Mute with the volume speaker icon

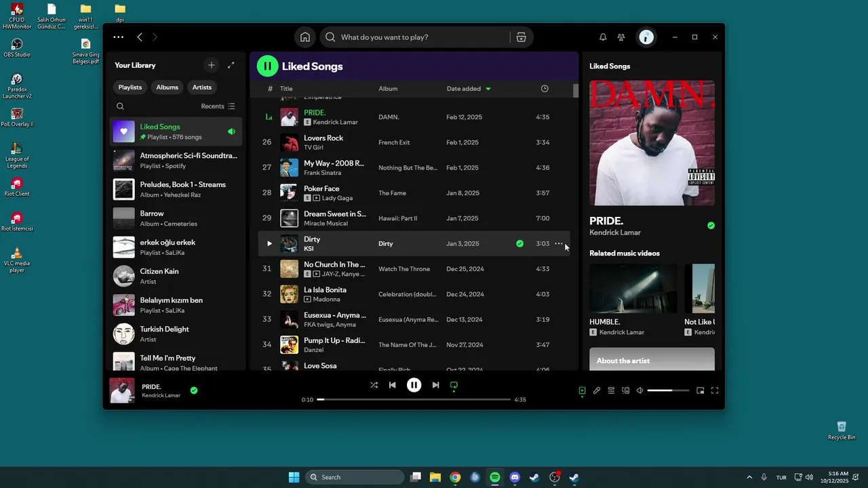click(x=639, y=390)
